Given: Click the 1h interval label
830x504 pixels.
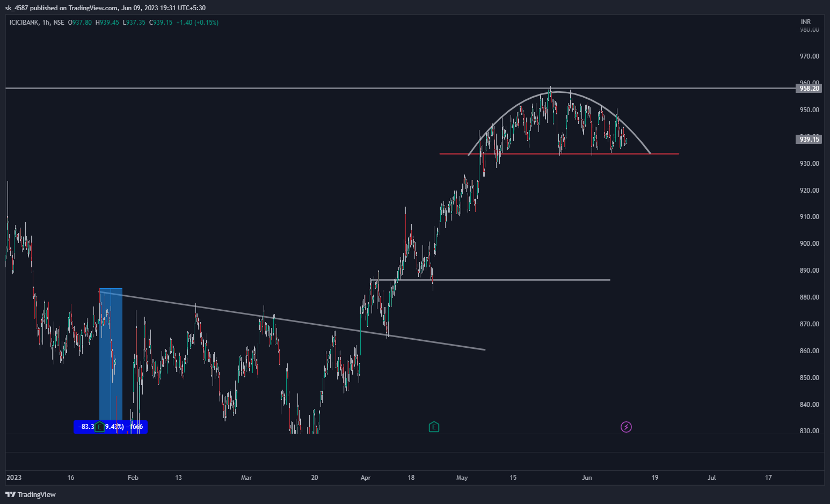Looking at the screenshot, I should (x=46, y=23).
